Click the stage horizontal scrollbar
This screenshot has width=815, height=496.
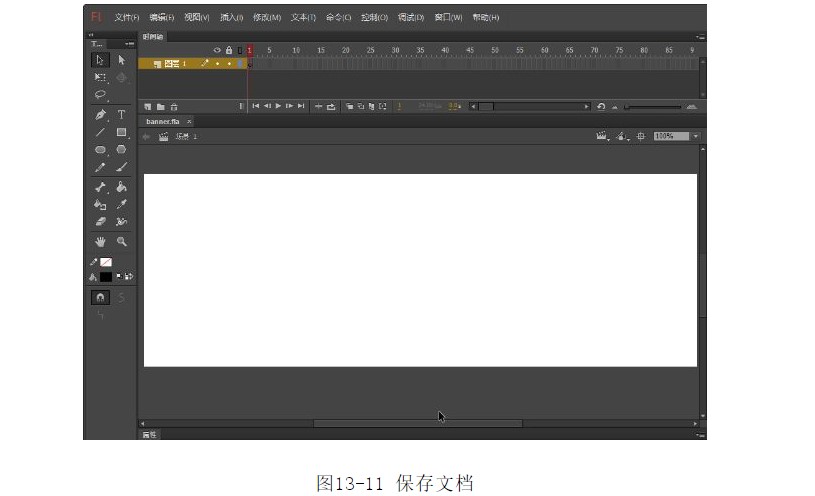point(417,423)
